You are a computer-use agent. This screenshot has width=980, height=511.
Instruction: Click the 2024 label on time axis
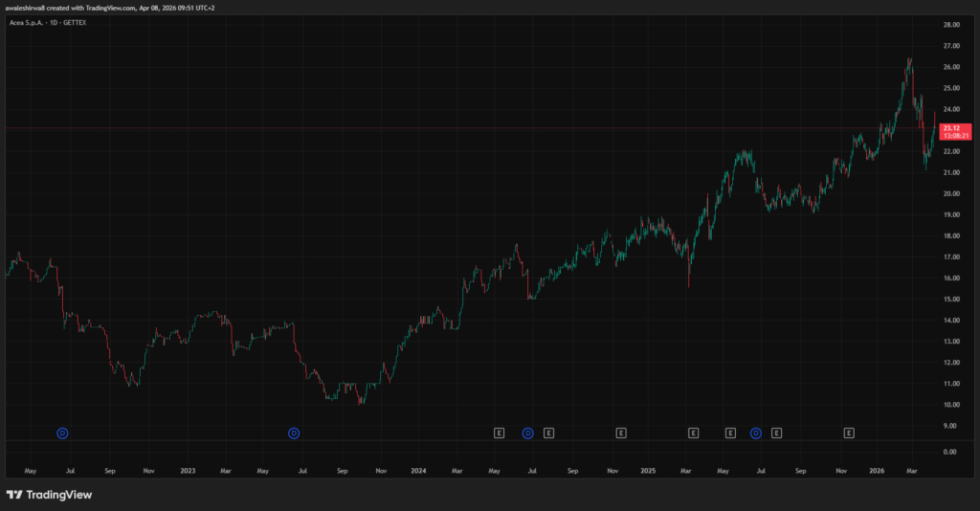point(418,471)
